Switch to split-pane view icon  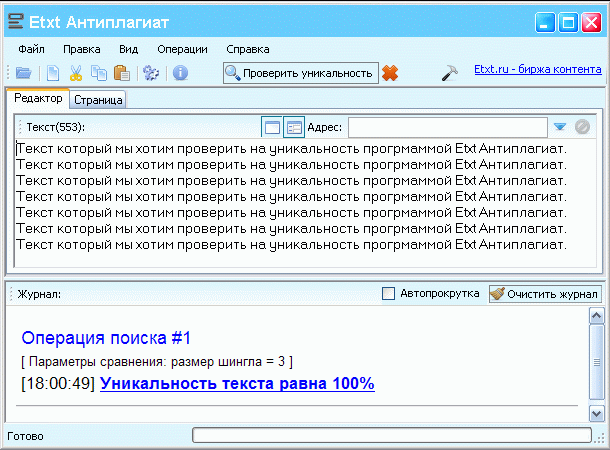pyautogui.click(x=294, y=127)
